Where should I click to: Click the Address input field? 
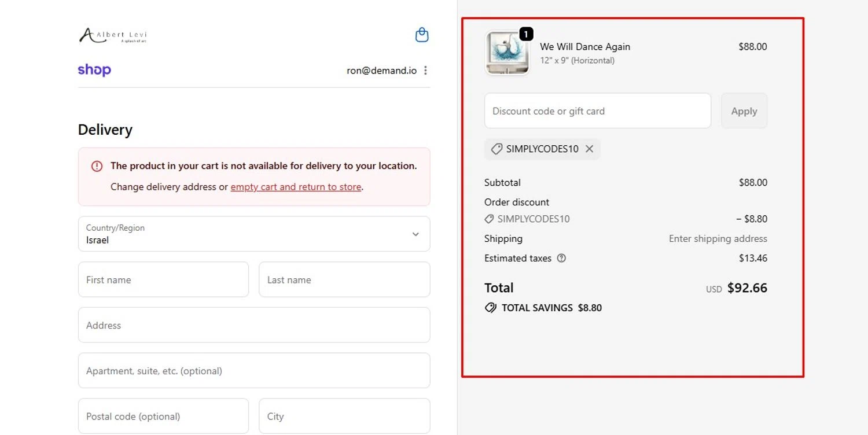pos(254,325)
